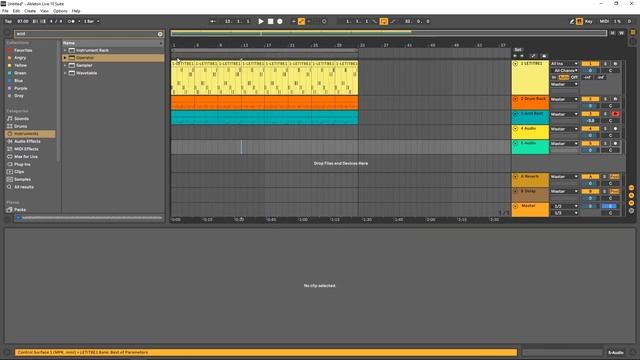Open the File menu

coord(5,11)
